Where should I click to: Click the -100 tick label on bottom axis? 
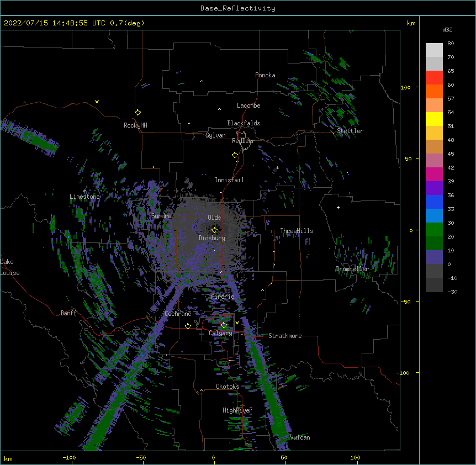tap(69, 457)
